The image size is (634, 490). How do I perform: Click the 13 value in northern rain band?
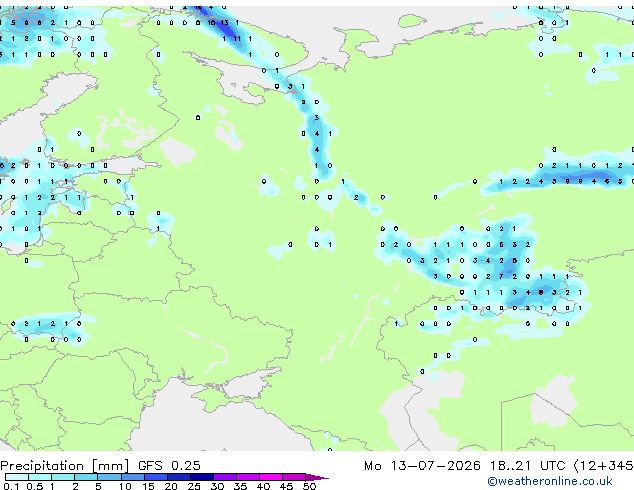tap(224, 23)
